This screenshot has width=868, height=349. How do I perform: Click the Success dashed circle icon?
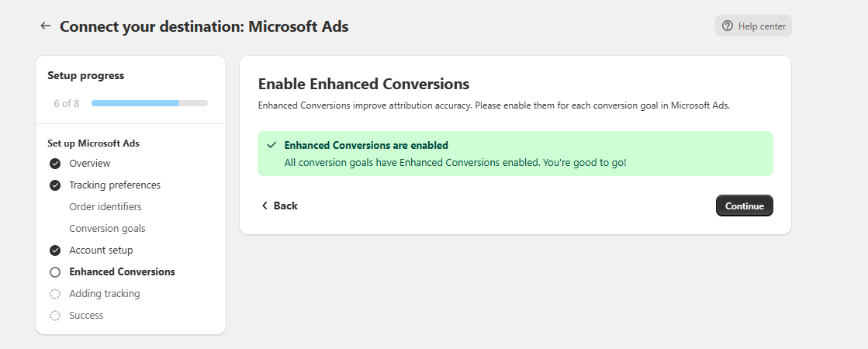click(x=55, y=316)
